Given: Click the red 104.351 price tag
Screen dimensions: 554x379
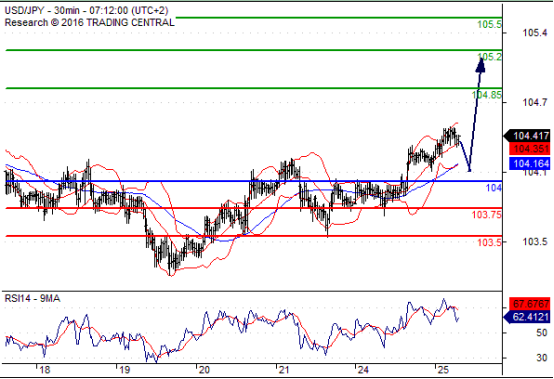Looking at the screenshot, I should (x=530, y=149).
